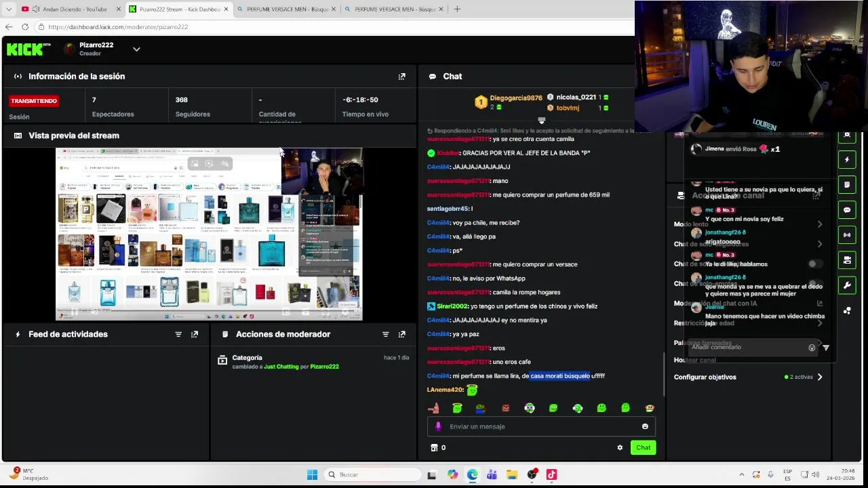Open the Pizarro222 creator dropdown
868x488 pixels.
coord(136,49)
